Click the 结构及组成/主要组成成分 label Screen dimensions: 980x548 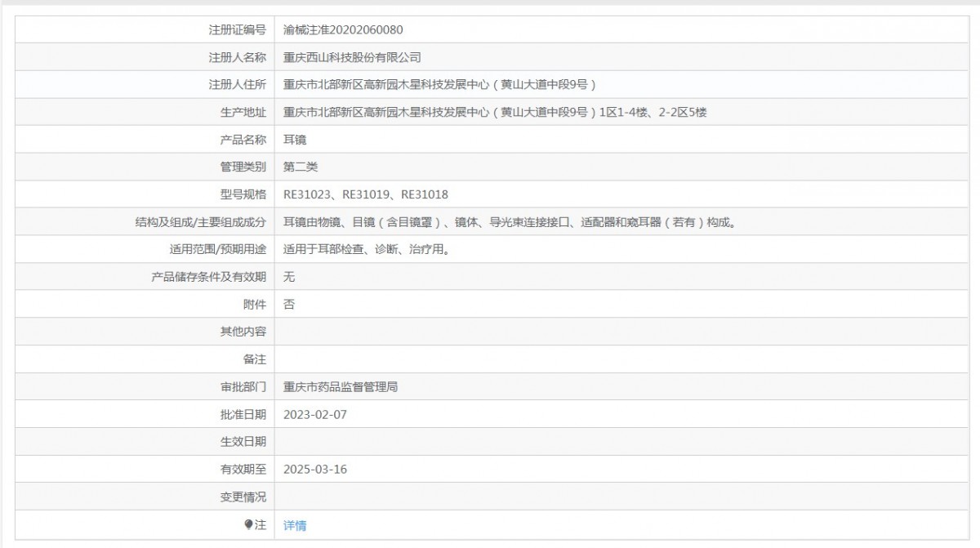(201, 222)
